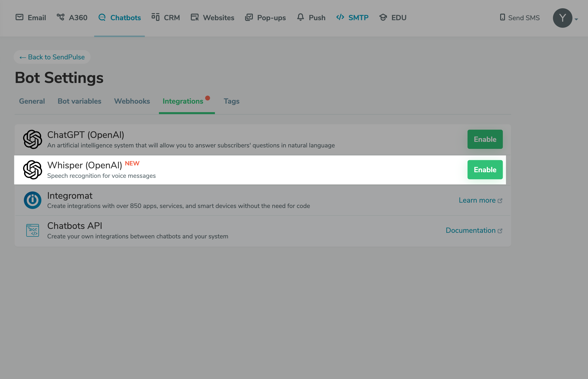Click the Chatbots API icon
The width and height of the screenshot is (588, 379).
pyautogui.click(x=33, y=230)
